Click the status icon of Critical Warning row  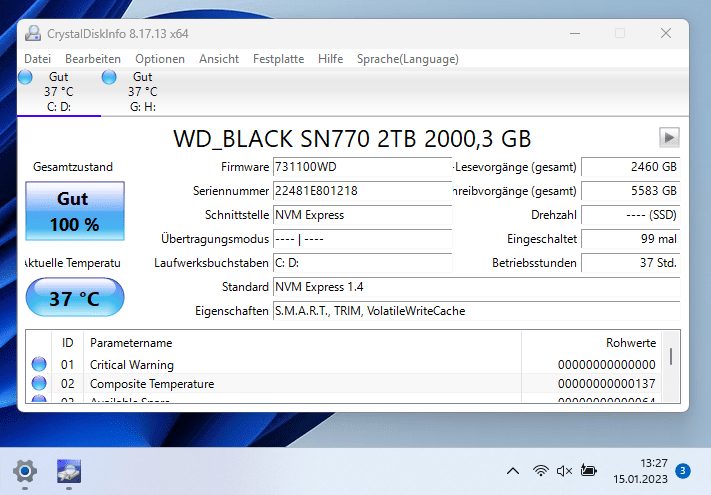(39, 364)
